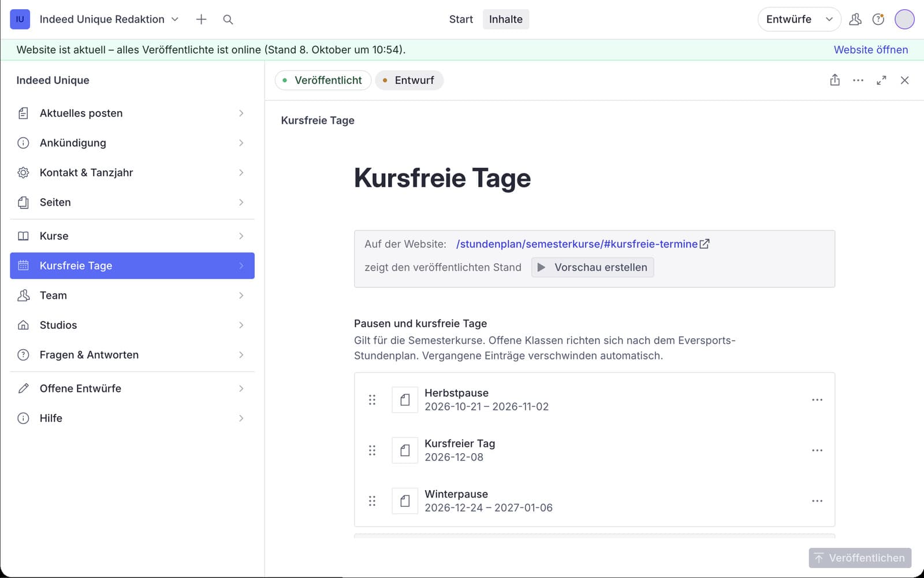Screen dimensions: 924x578
Task: Open the document's three-dot menu in the header
Action: [x=858, y=80]
